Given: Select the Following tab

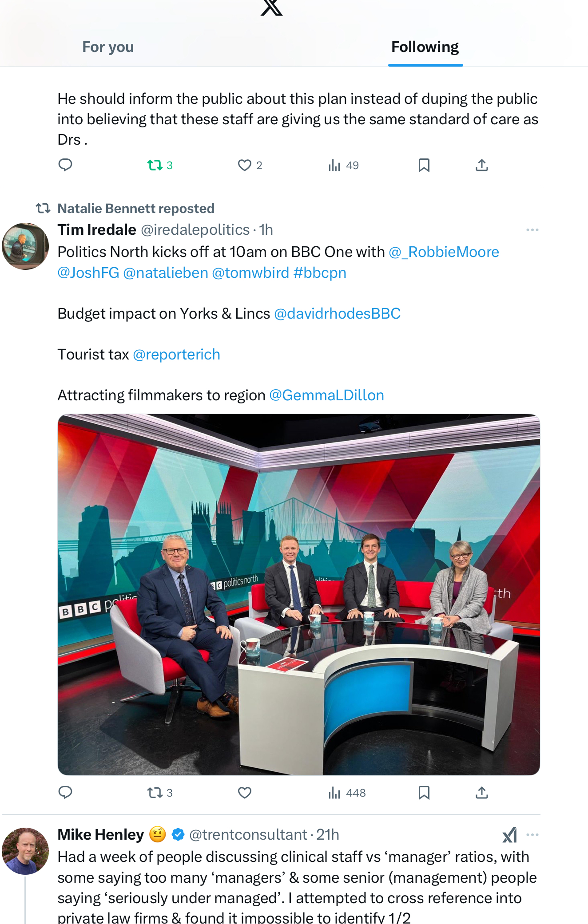Looking at the screenshot, I should [425, 47].
